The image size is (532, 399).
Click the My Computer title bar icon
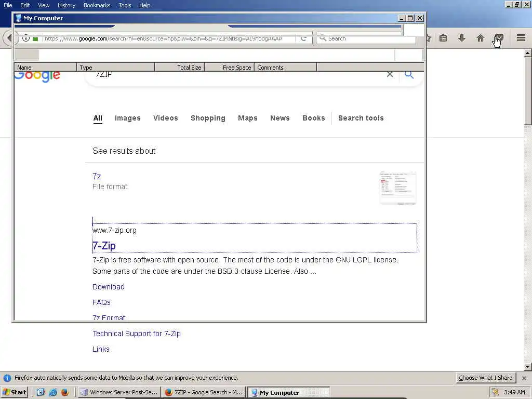pos(19,18)
